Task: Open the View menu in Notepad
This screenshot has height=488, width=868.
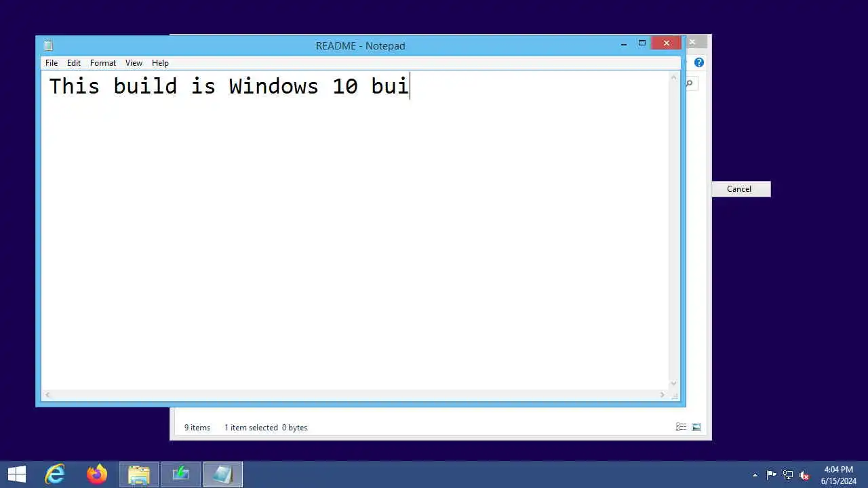Action: pyautogui.click(x=134, y=63)
